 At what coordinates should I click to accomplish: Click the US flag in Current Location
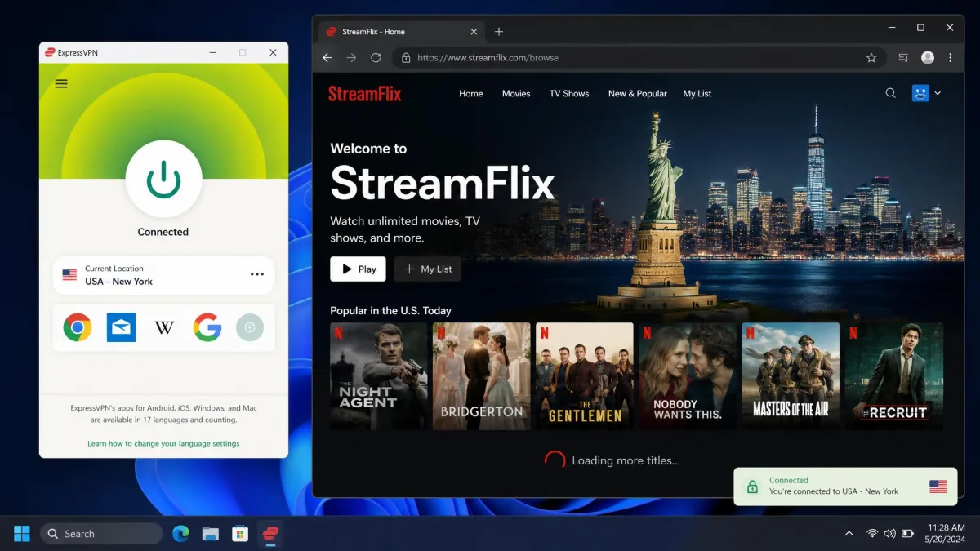(70, 275)
